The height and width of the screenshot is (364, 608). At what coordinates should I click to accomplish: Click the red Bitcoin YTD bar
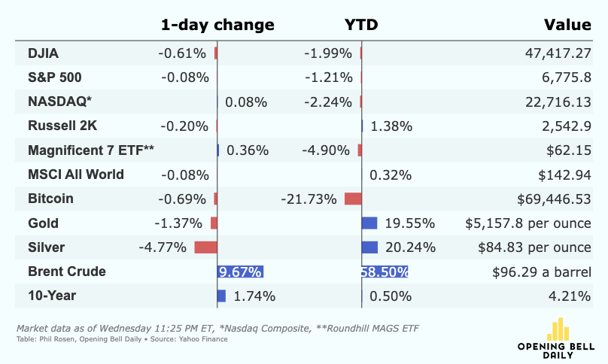[x=353, y=199]
